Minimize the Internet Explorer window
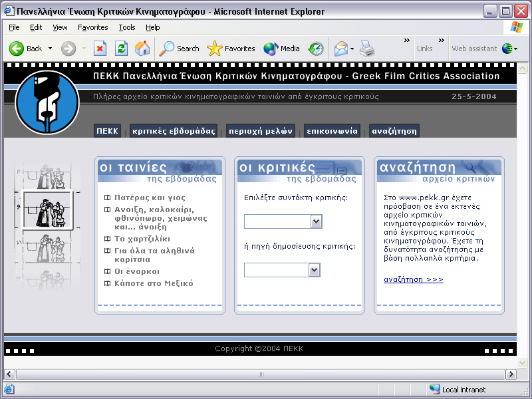This screenshot has height=399, width=532. (x=489, y=11)
